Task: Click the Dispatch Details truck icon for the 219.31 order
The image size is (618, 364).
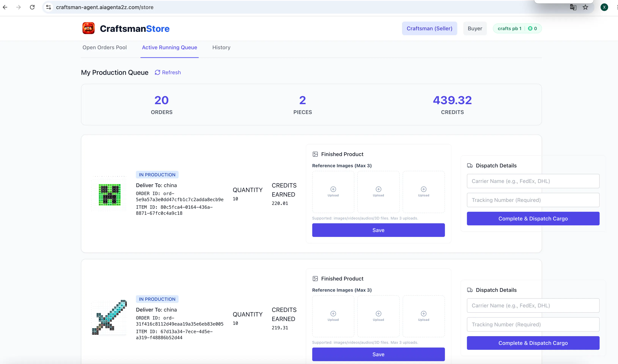Action: (470, 290)
